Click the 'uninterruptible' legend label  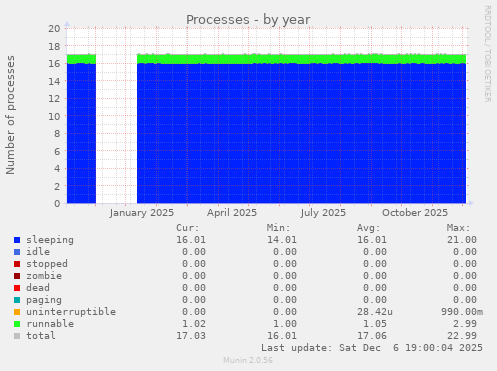click(71, 312)
